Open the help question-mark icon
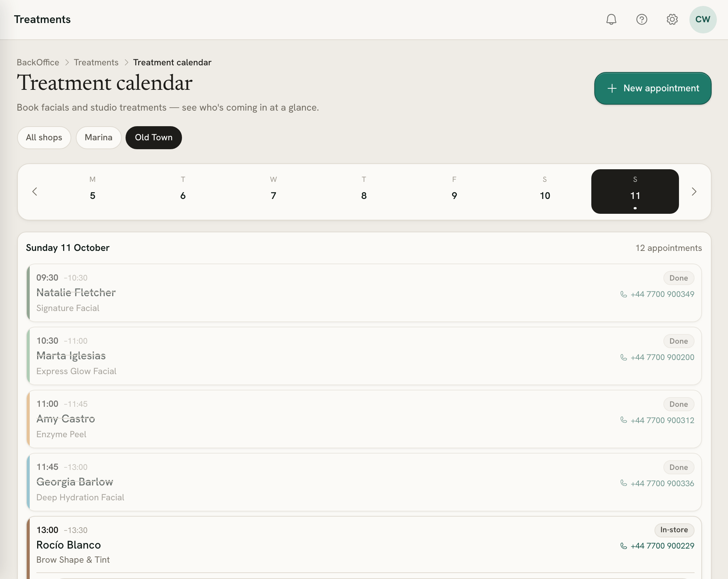The height and width of the screenshot is (579, 728). [x=642, y=19]
